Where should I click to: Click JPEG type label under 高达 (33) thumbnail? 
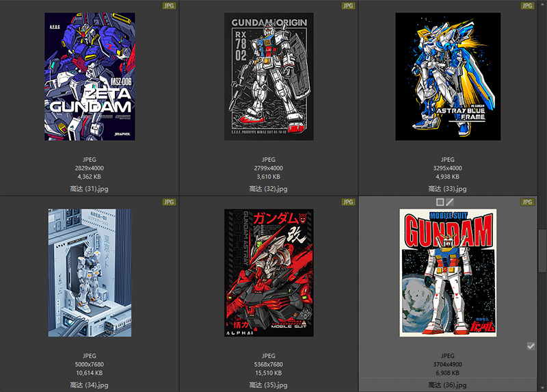click(x=448, y=159)
